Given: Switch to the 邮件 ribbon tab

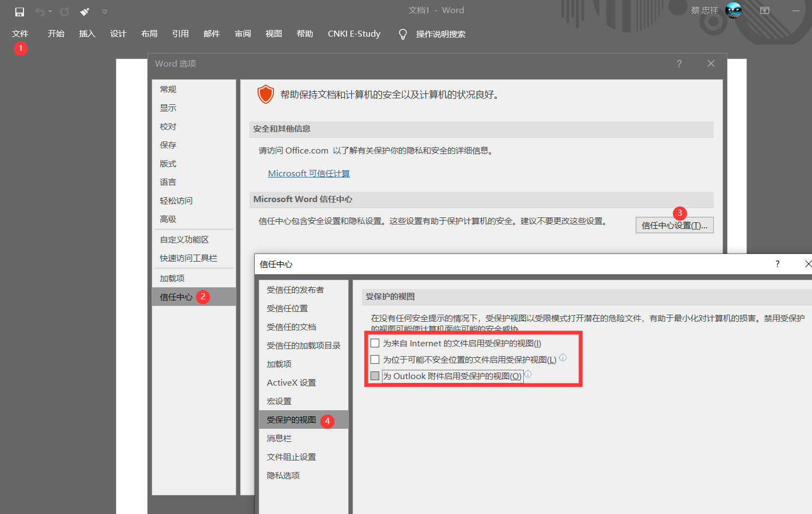Looking at the screenshot, I should pos(212,34).
